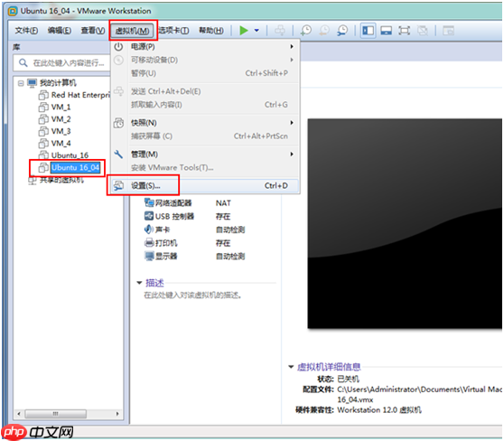This screenshot has width=504, height=441.
Task: Click the USB controller icon
Action: tap(149, 216)
